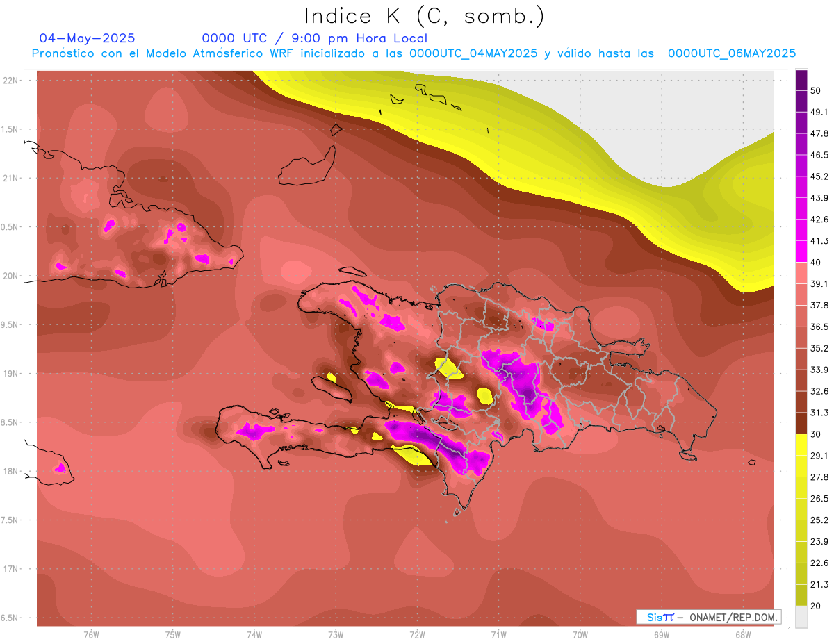Pick the dark purple swatch above 50

[802, 80]
